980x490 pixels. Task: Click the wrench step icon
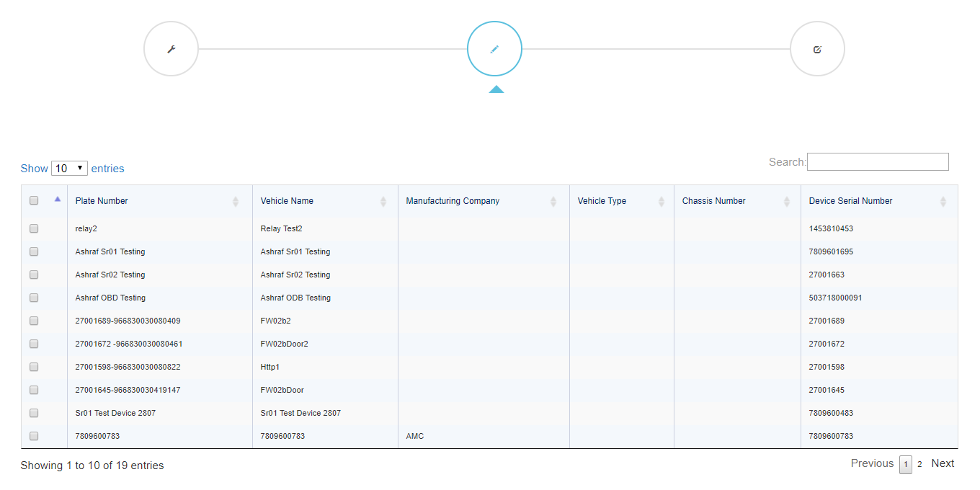171,49
